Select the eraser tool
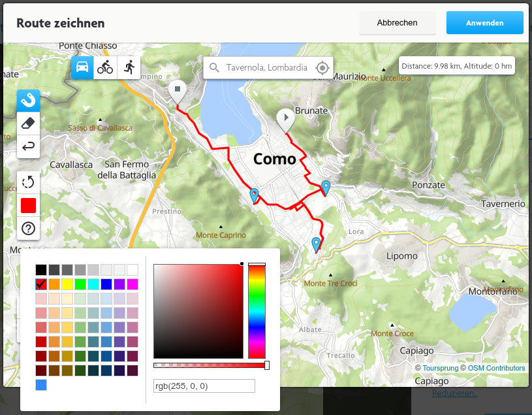Image resolution: width=532 pixels, height=415 pixels. (x=28, y=123)
